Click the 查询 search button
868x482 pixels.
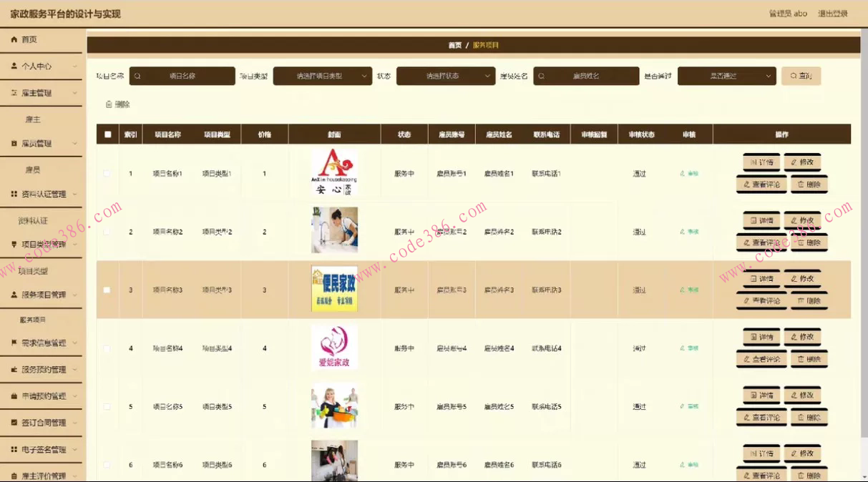point(801,76)
